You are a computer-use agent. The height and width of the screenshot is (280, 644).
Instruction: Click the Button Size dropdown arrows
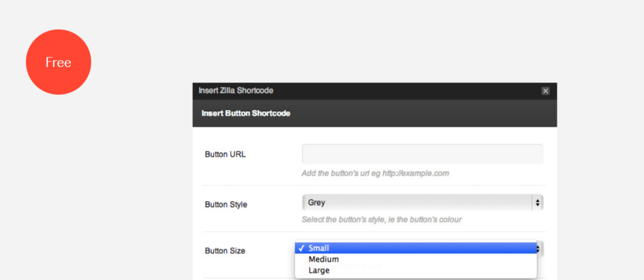click(x=540, y=249)
